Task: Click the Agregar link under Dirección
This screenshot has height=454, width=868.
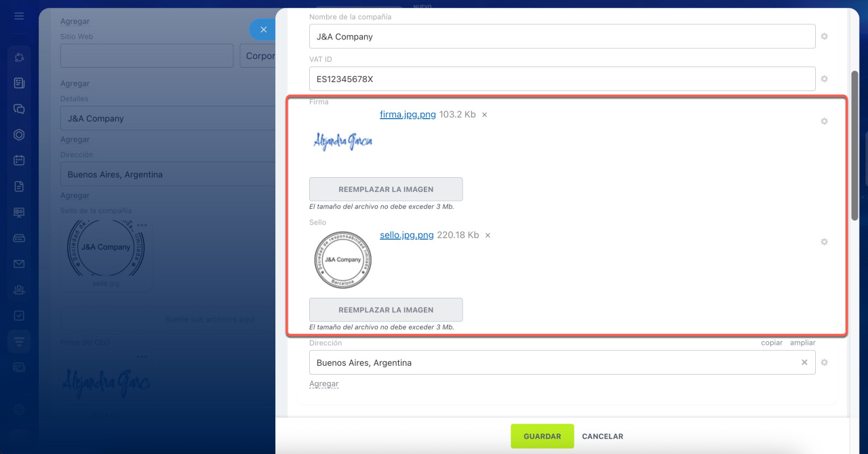Action: (323, 384)
